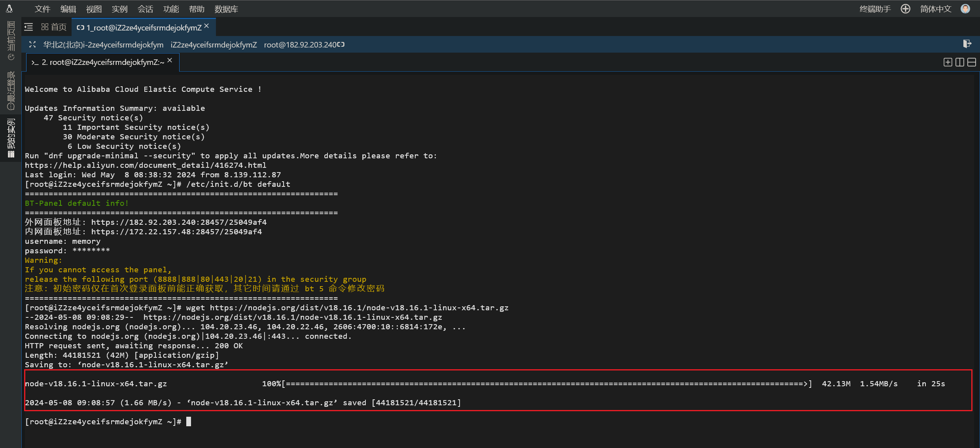This screenshot has width=980, height=448.
Task: Click the yellow 'Warning:' text
Action: (44, 260)
